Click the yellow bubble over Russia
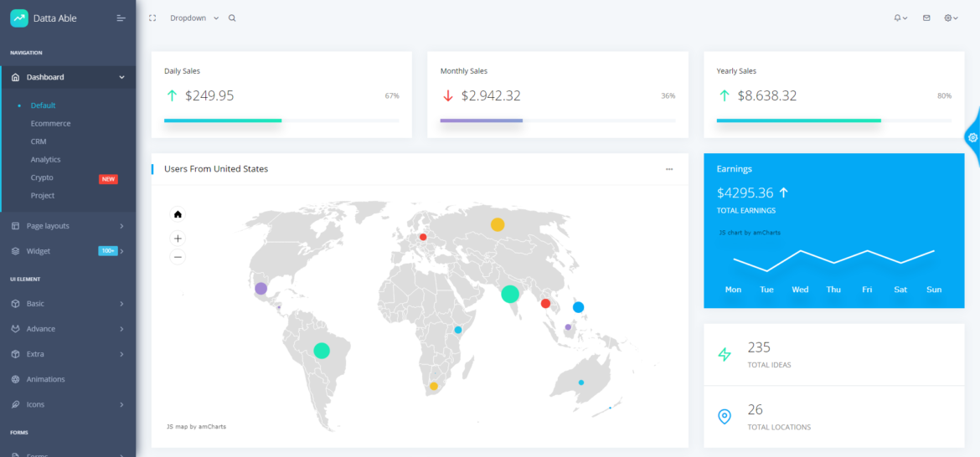This screenshot has width=980, height=457. pos(498,225)
